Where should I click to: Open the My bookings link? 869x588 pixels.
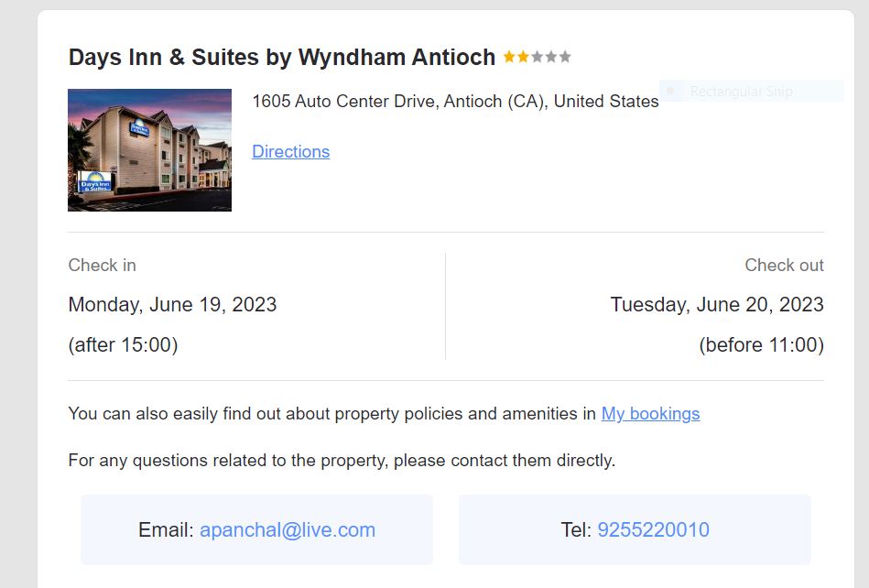[x=650, y=414]
